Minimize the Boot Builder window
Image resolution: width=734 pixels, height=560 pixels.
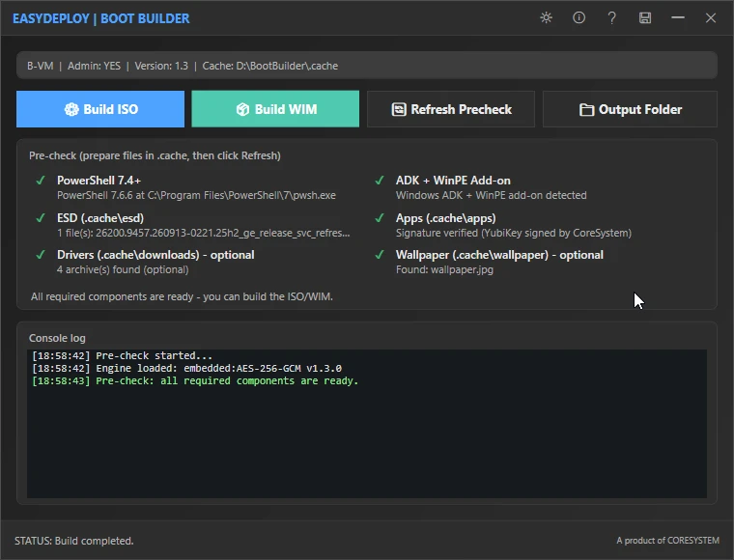click(678, 17)
